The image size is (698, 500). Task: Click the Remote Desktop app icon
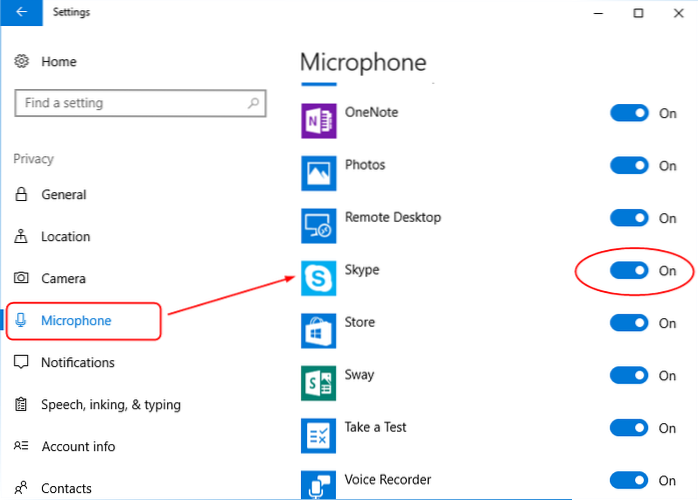point(319,226)
